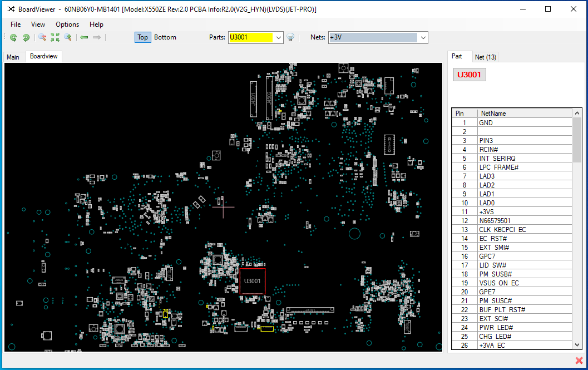Open the Parts dropdown list
This screenshot has width=588, height=370.
[278, 37]
